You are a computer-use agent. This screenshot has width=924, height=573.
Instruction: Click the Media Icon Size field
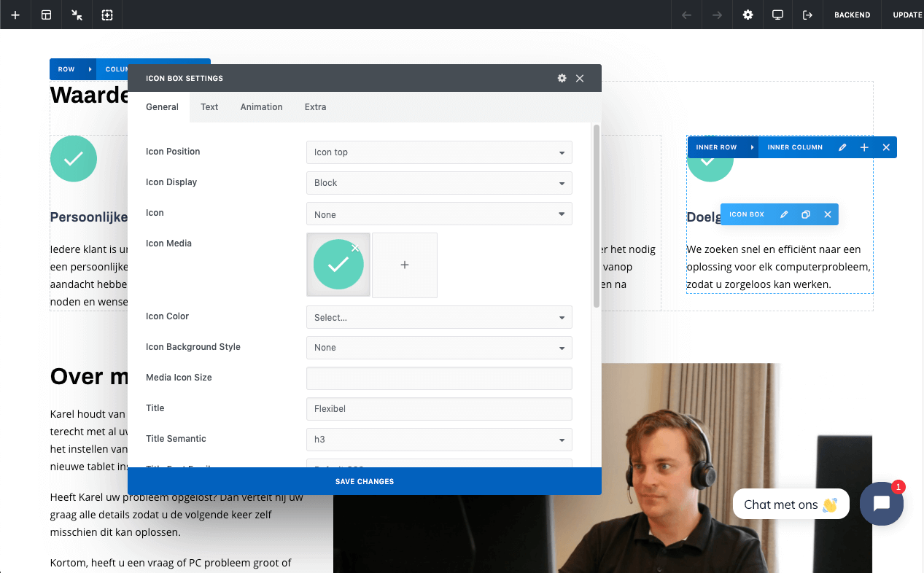pos(439,378)
